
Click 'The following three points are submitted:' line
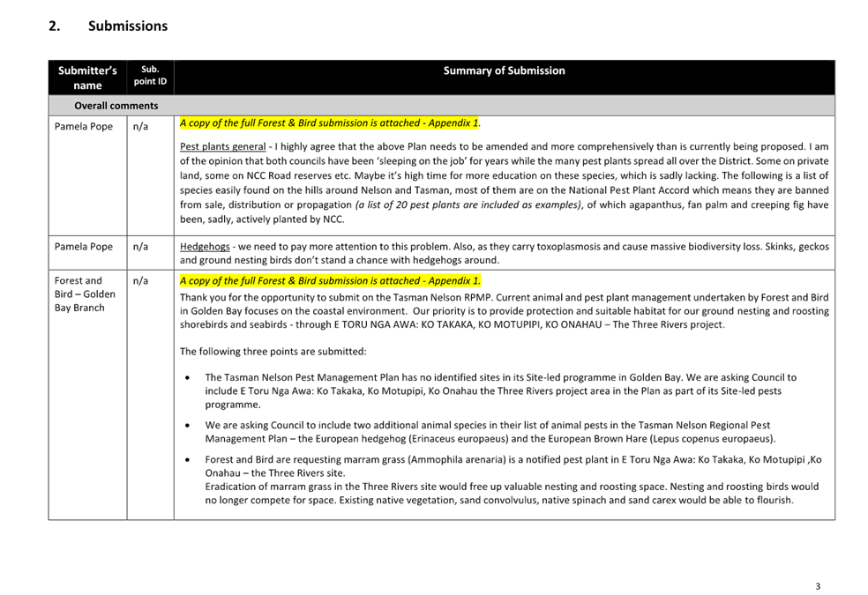[273, 352]
